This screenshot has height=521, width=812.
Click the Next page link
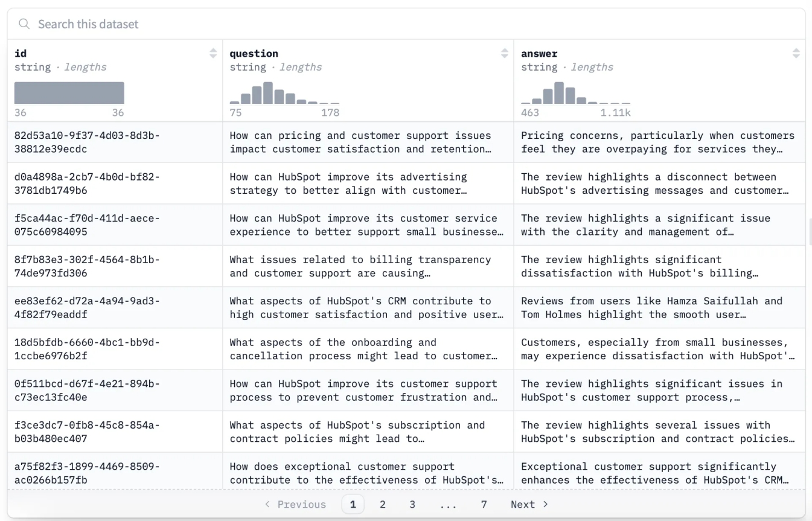pos(529,504)
